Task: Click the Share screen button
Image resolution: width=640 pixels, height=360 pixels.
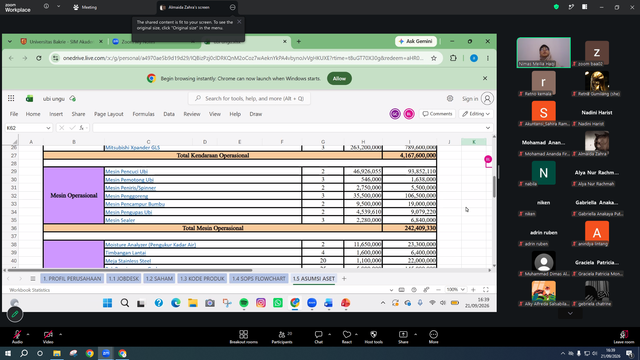Action: (403, 337)
